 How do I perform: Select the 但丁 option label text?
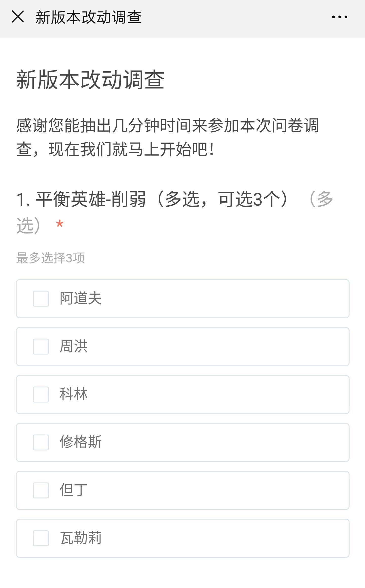pyautogui.click(x=74, y=490)
